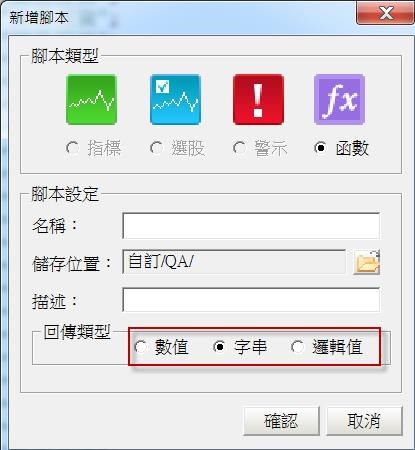
Task: Click the 邏輯值 label text
Action: coord(337,347)
